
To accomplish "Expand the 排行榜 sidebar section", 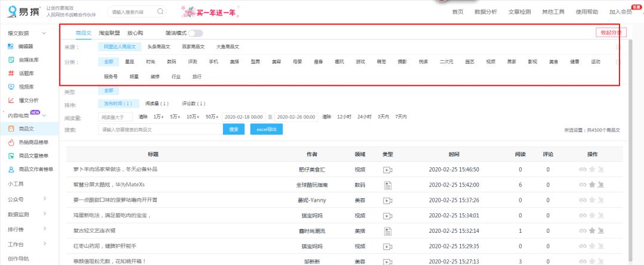I will point(44,229).
